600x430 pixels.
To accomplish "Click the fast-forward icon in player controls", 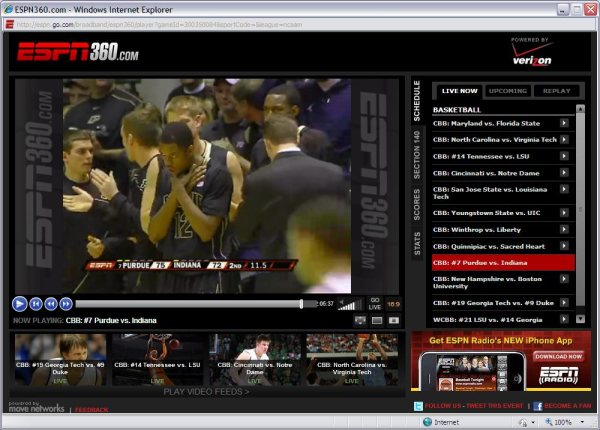I will pos(66,303).
